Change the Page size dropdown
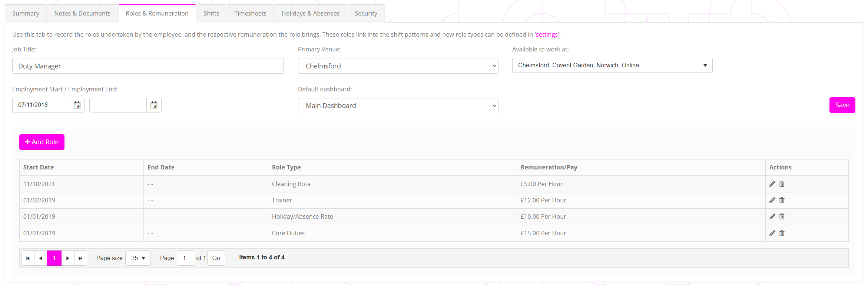 click(x=138, y=258)
